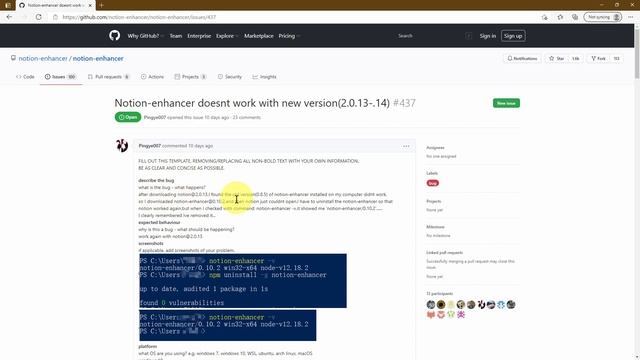Screen dimensions: 640x360
Task: Click the green Open status badge
Action: point(128,117)
